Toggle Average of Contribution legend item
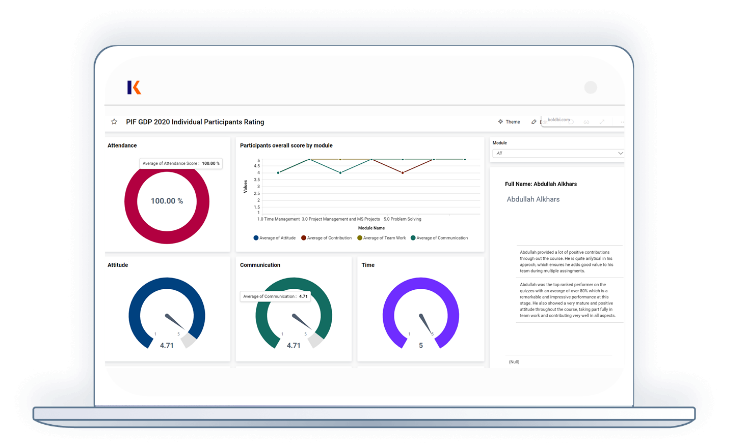Screen dimensions: 729x448 (326, 238)
